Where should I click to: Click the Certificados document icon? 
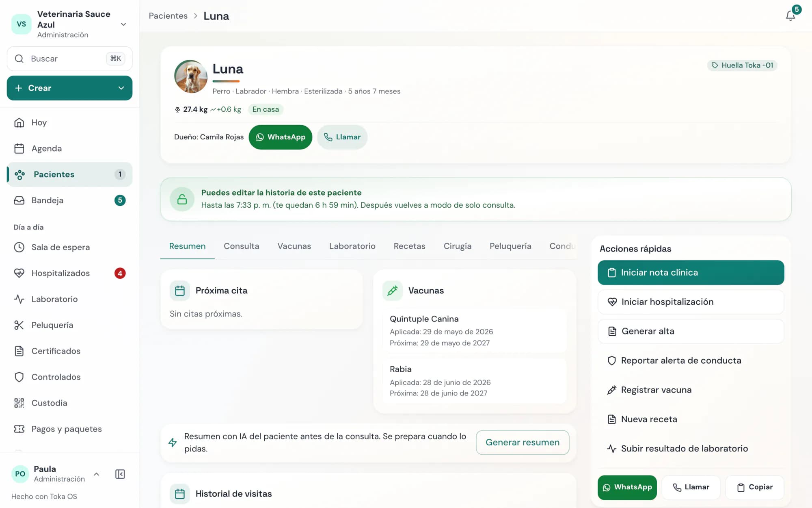click(19, 351)
